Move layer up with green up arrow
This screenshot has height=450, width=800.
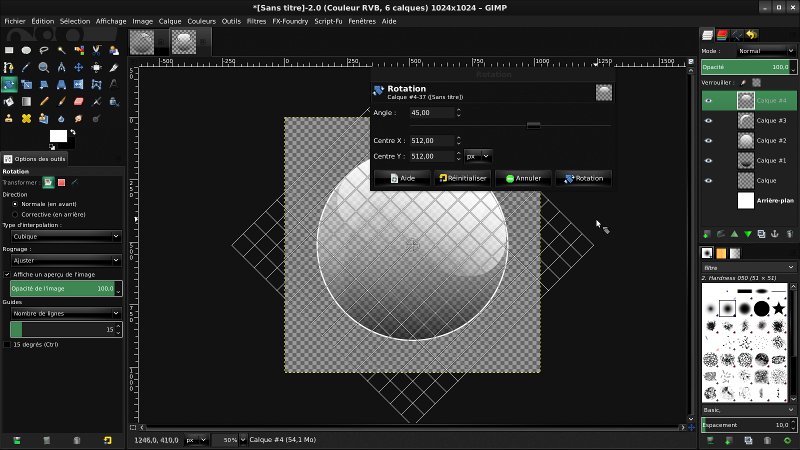coord(734,234)
